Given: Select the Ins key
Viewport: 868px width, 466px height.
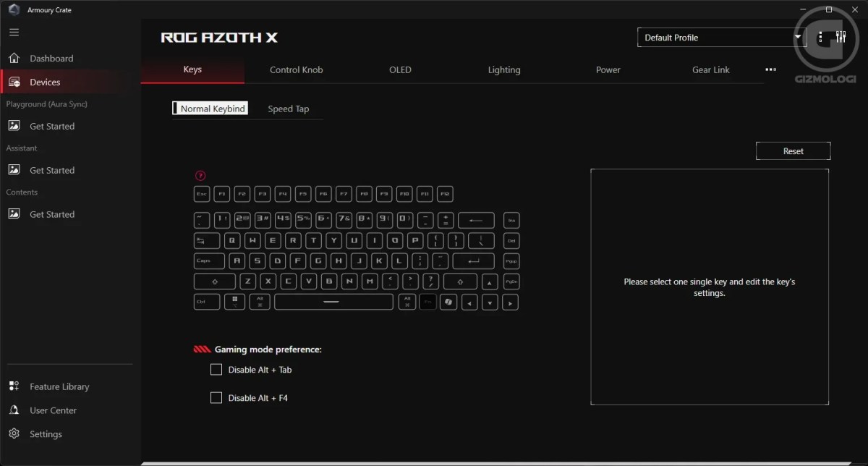Looking at the screenshot, I should click(x=511, y=220).
